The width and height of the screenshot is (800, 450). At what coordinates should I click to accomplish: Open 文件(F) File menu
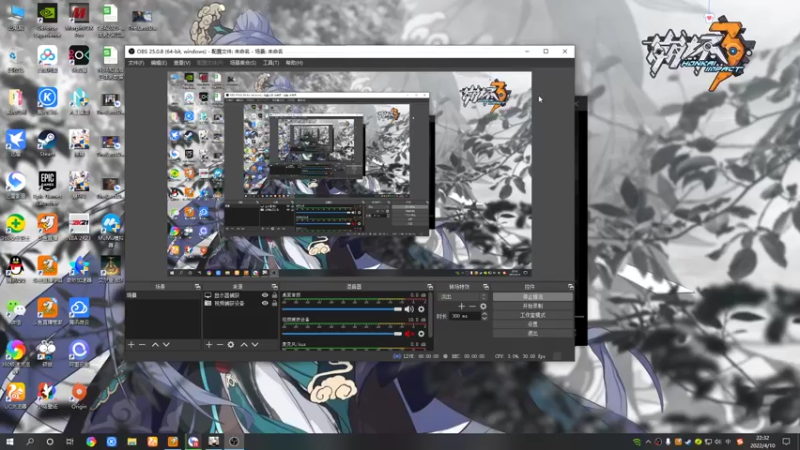pyautogui.click(x=136, y=63)
